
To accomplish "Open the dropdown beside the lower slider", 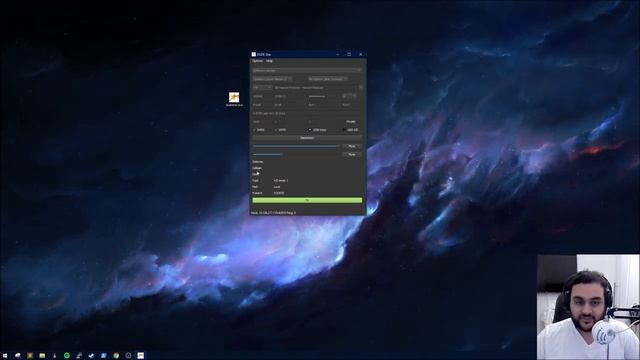I will click(x=352, y=155).
